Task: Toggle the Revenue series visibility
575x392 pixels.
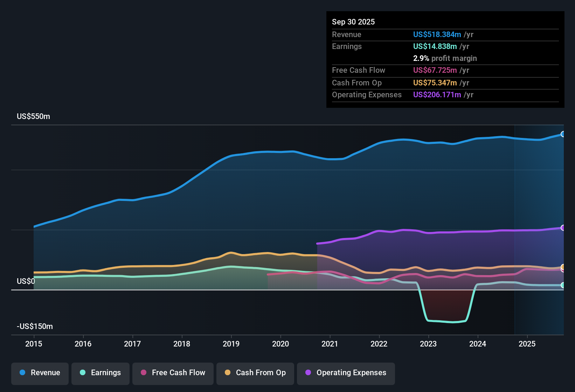Action: [x=40, y=373]
